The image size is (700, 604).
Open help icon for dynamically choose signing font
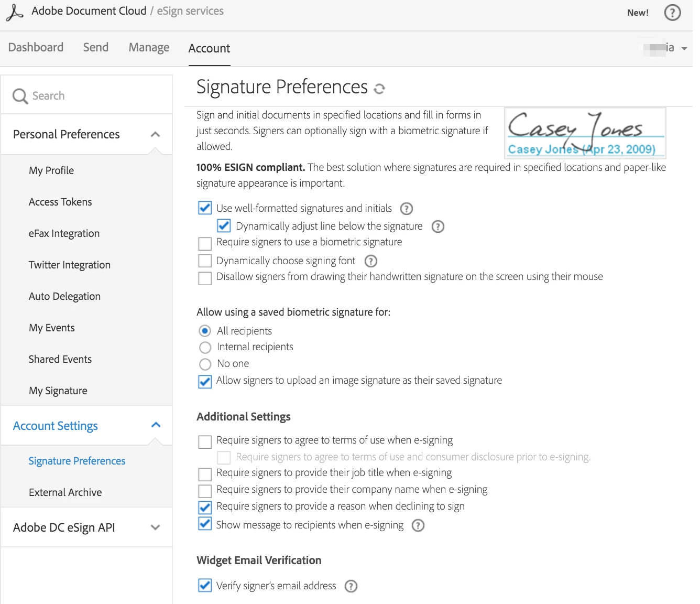[371, 261]
